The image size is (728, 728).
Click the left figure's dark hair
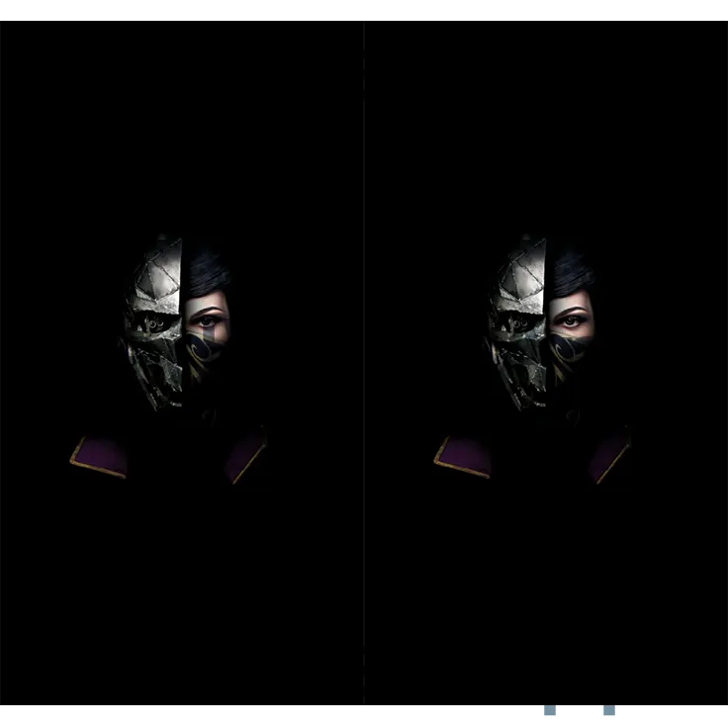coord(208,271)
